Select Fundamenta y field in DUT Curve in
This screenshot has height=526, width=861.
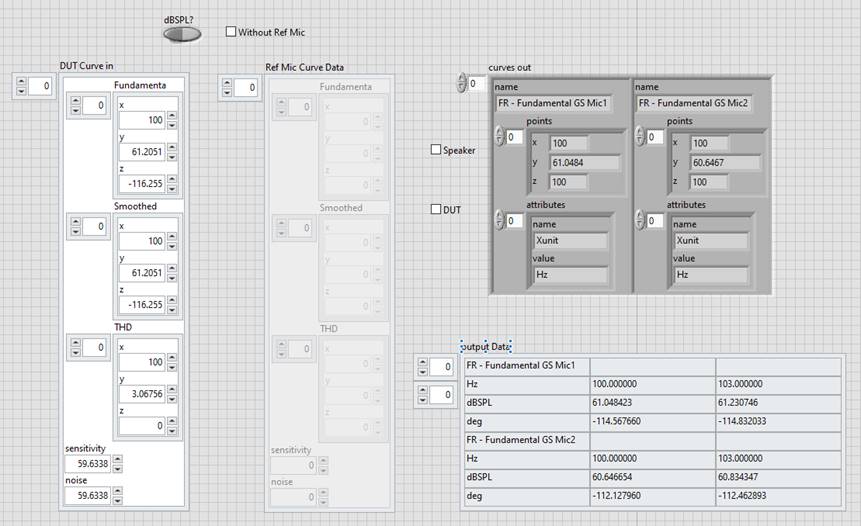tap(140, 152)
